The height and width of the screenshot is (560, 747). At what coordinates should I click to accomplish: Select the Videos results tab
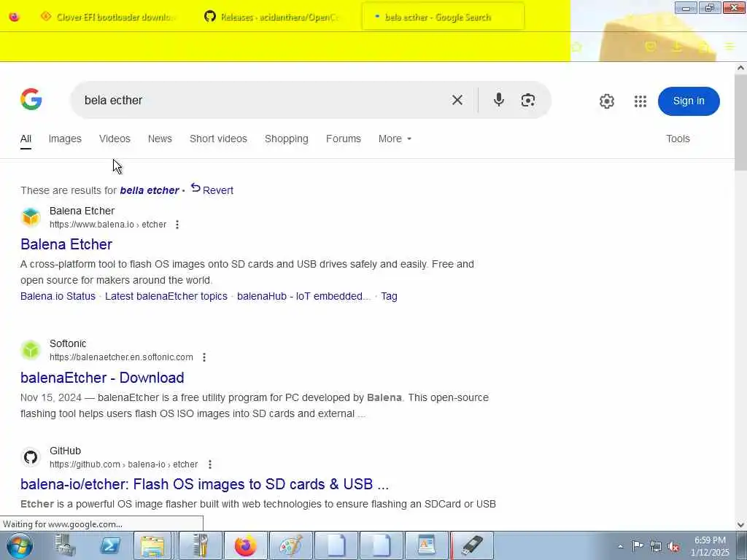115,139
